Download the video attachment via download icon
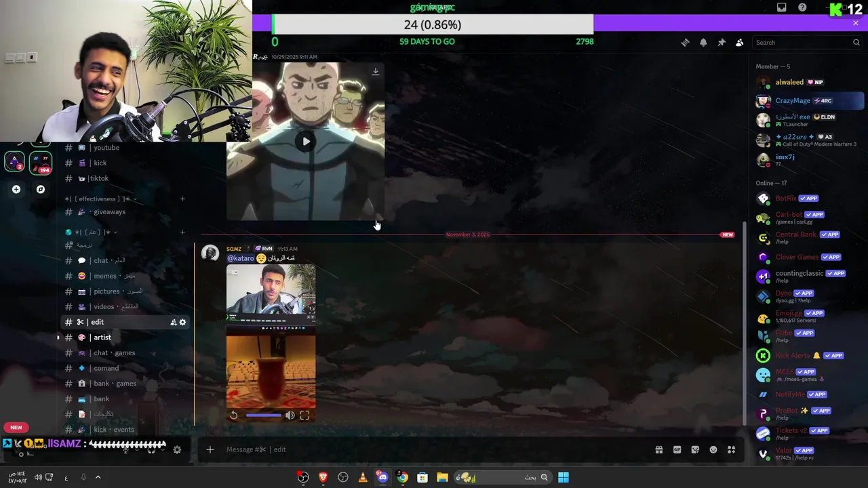868x488 pixels. click(375, 71)
